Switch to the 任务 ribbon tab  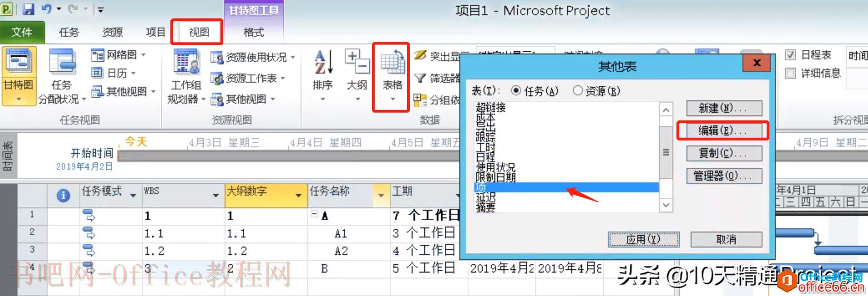click(x=69, y=32)
